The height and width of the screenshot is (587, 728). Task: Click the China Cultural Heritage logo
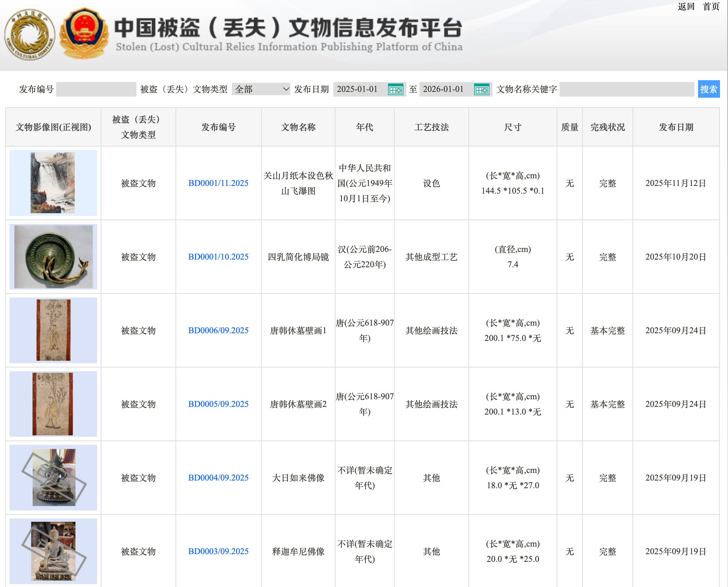(30, 35)
